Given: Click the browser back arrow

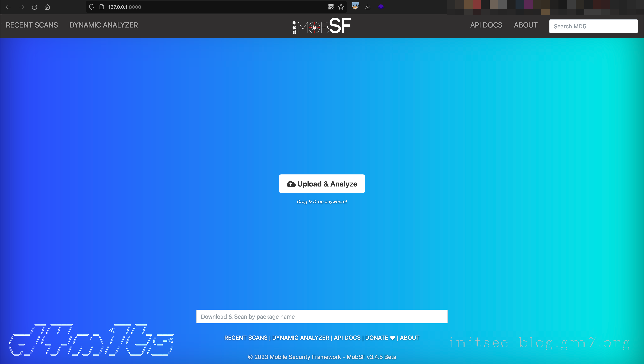Looking at the screenshot, I should click(x=8, y=7).
